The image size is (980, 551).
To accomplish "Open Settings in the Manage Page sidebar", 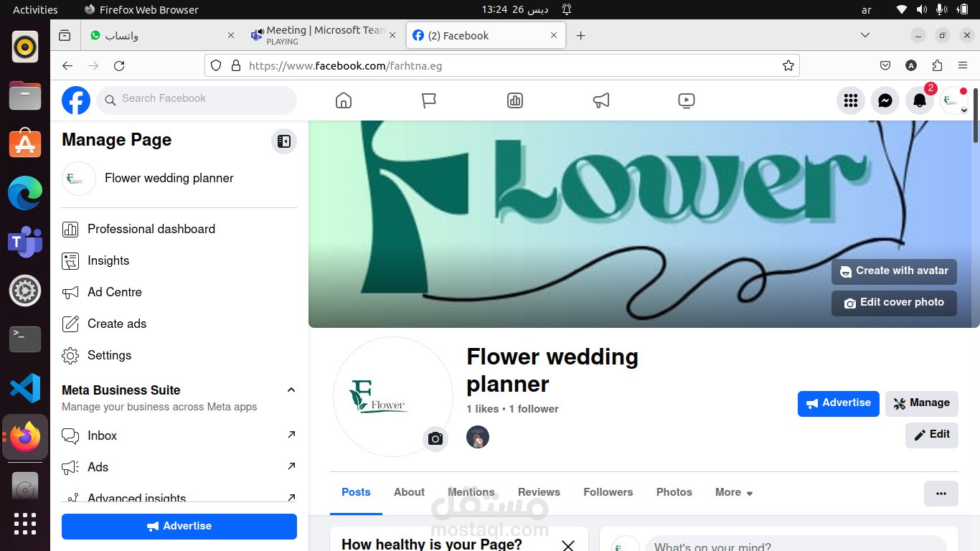I will [x=179, y=355].
